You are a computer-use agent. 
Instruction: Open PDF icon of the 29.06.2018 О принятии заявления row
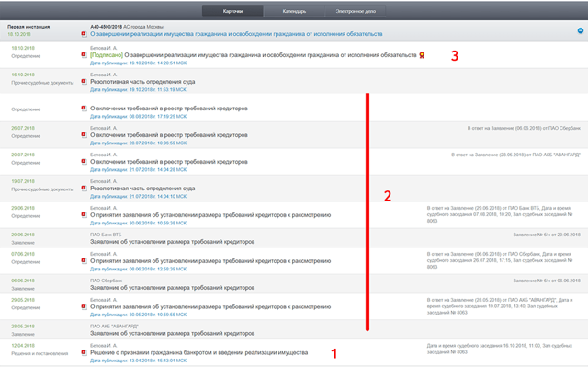tap(84, 215)
